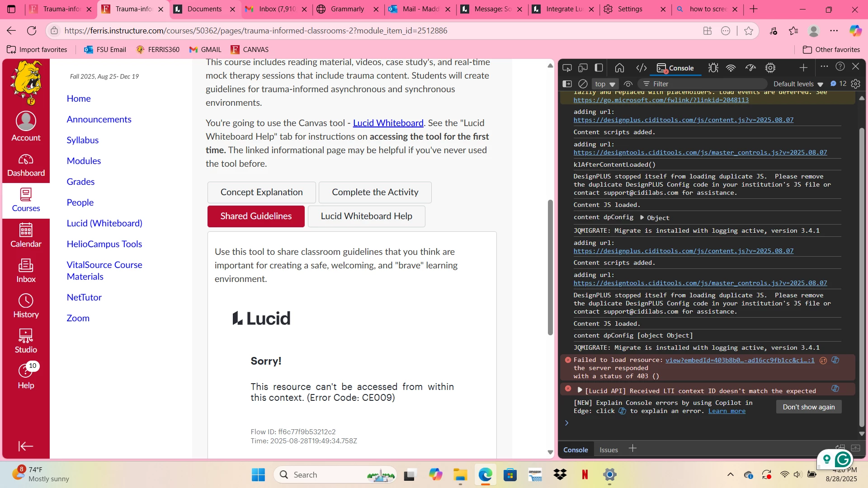Open the Sources bug icon panel
This screenshot has height=488, width=868.
point(713,68)
